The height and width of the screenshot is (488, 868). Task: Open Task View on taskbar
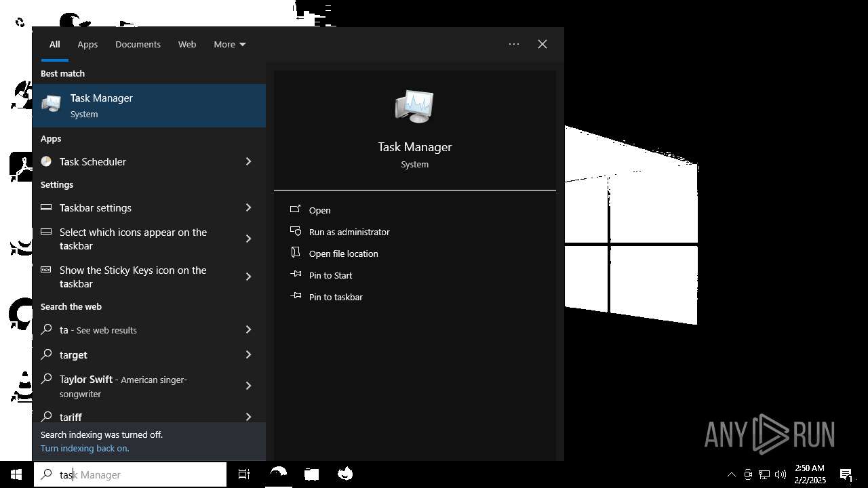tap(244, 474)
